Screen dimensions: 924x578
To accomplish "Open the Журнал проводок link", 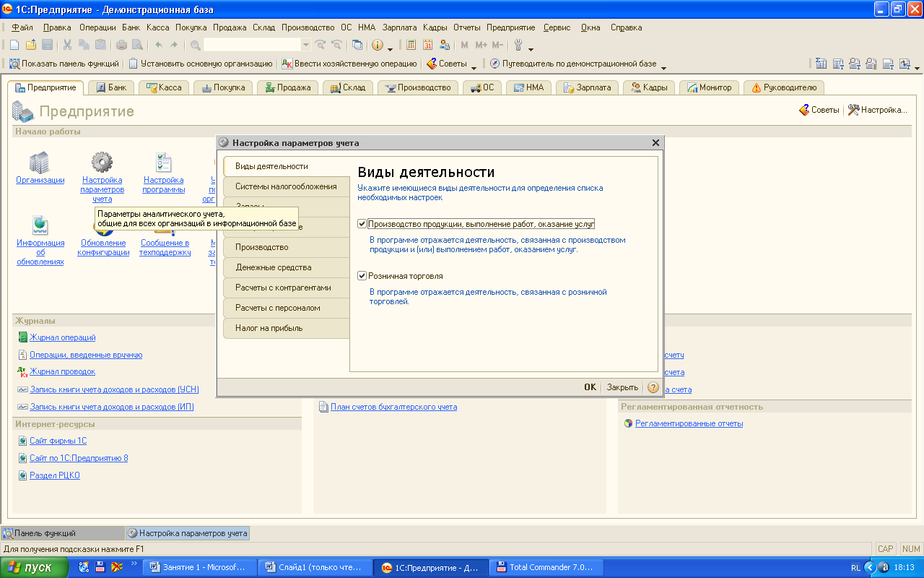I will [63, 371].
